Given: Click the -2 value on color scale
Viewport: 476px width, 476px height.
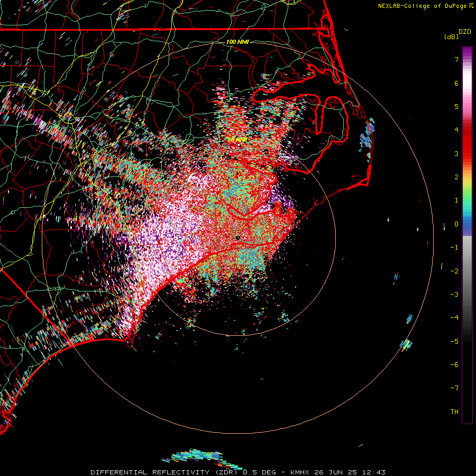Looking at the screenshot, I should click(x=454, y=271).
